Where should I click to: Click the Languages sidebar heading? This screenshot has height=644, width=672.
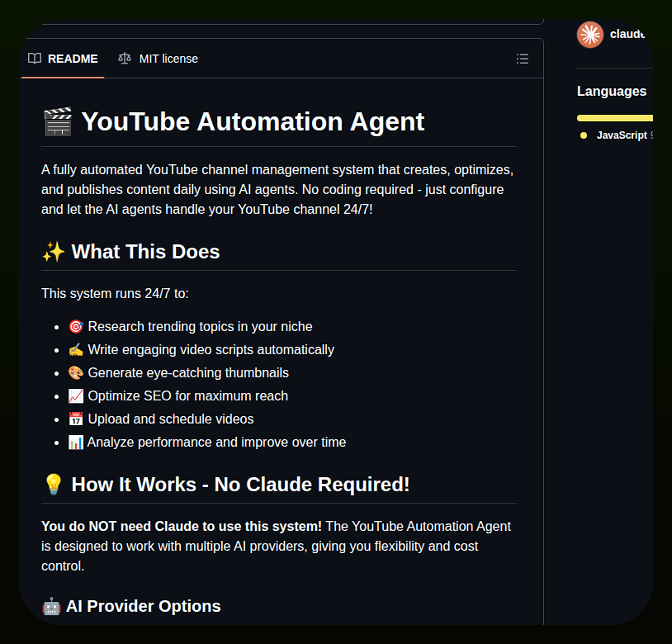(611, 92)
